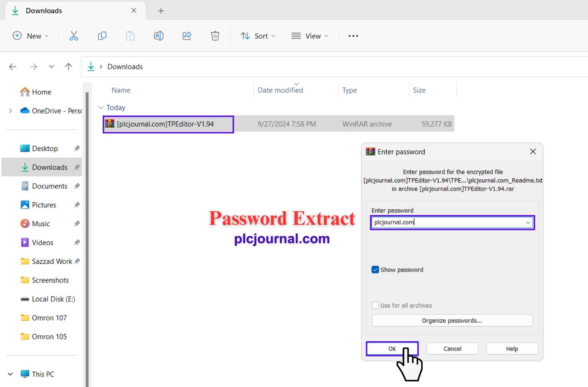The image size is (588, 387).
Task: Collapse the Today group
Action: (101, 108)
